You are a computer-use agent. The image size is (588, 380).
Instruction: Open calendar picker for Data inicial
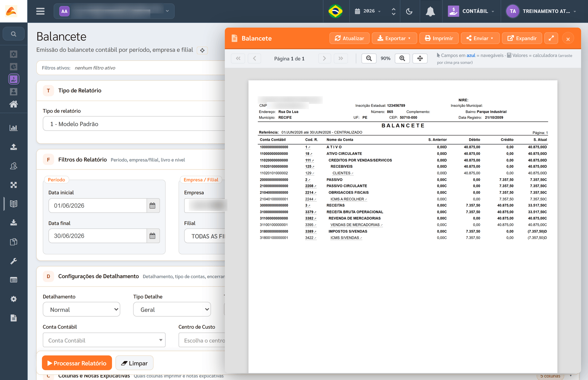tap(153, 206)
